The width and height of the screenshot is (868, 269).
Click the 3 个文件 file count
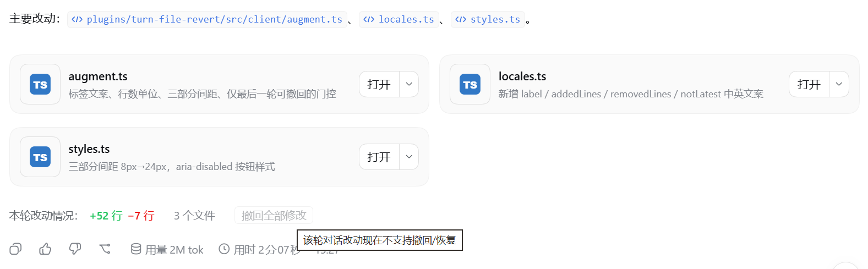(x=194, y=216)
